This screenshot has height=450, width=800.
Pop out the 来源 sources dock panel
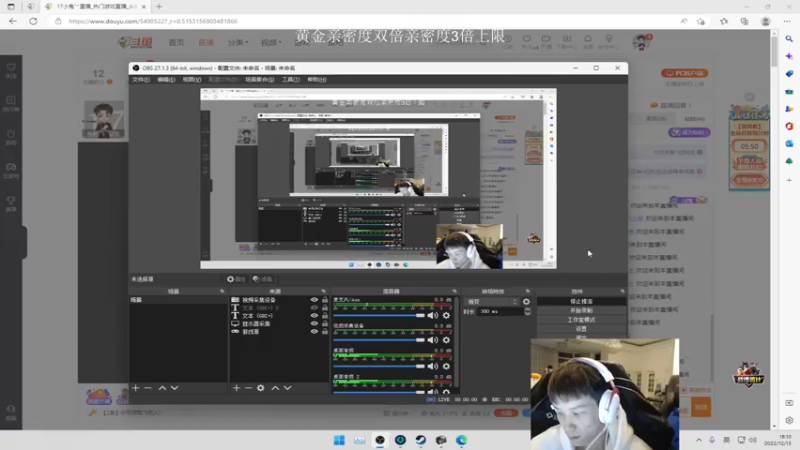click(x=323, y=291)
